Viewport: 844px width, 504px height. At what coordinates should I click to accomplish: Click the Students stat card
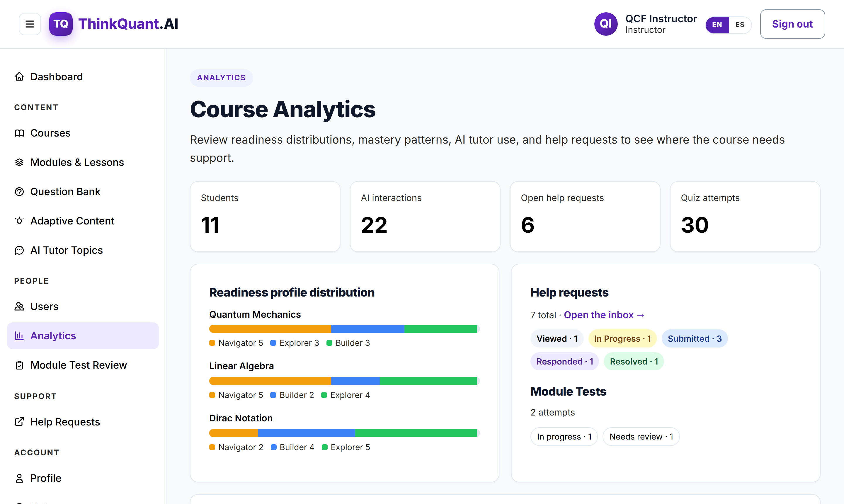pyautogui.click(x=265, y=217)
